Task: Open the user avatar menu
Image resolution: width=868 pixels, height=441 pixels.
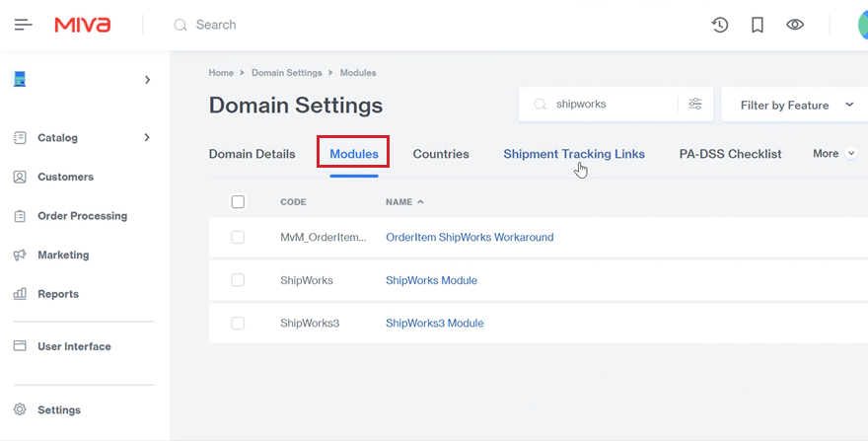Action: (x=862, y=25)
